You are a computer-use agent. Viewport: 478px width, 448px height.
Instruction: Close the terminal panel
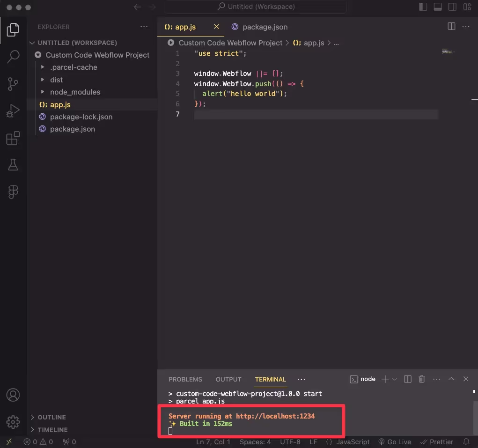point(466,379)
